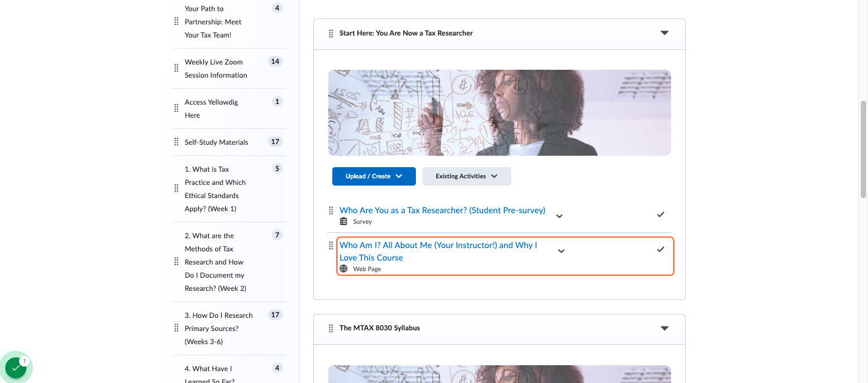The height and width of the screenshot is (383, 868).
Task: Grab drag handle for Methods of Tax Research module
Action: click(176, 262)
